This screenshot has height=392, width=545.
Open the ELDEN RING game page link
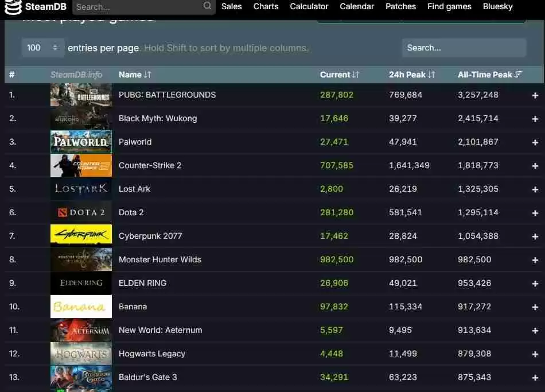click(142, 283)
